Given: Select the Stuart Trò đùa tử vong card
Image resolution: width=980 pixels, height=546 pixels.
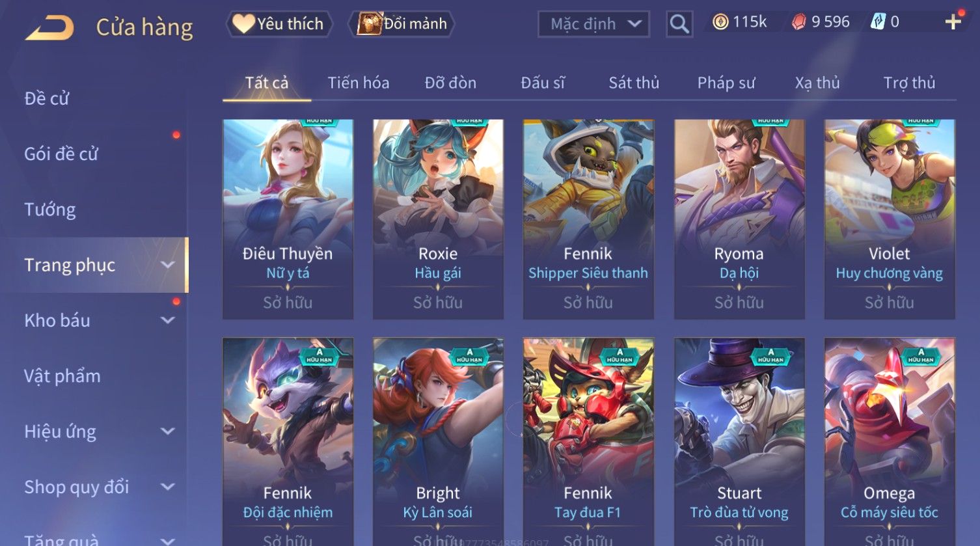Looking at the screenshot, I should coord(739,442).
